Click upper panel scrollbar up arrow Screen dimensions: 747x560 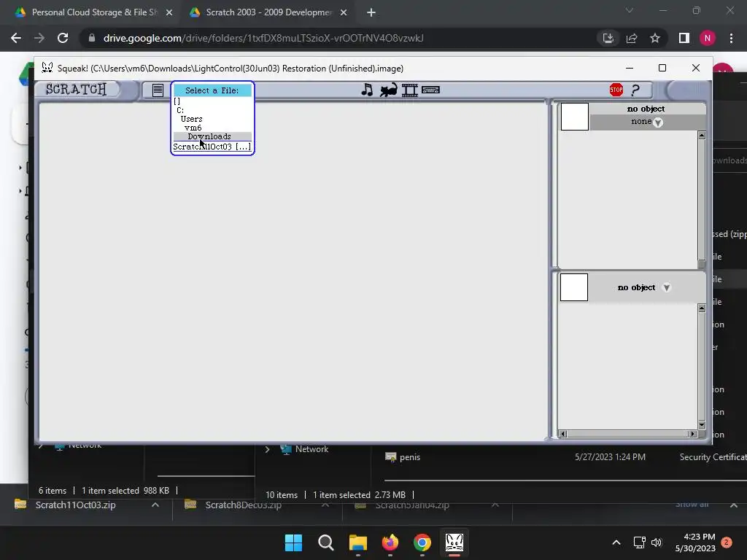702,136
